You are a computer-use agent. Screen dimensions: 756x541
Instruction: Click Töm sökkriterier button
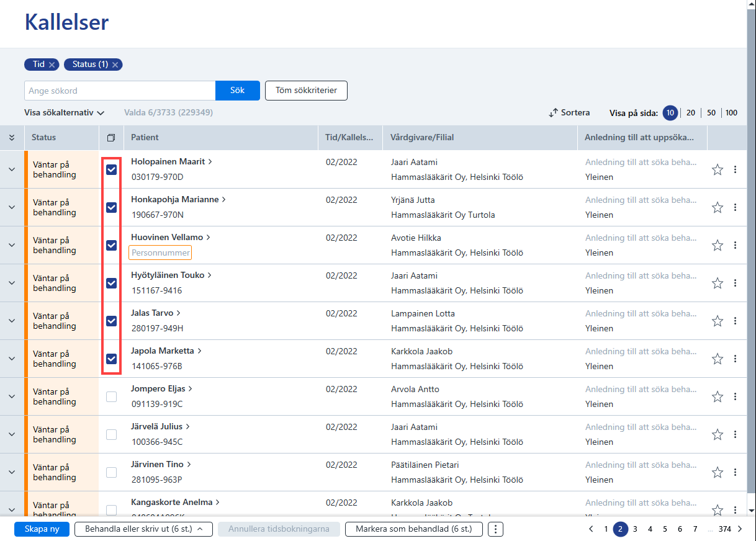pyautogui.click(x=306, y=91)
